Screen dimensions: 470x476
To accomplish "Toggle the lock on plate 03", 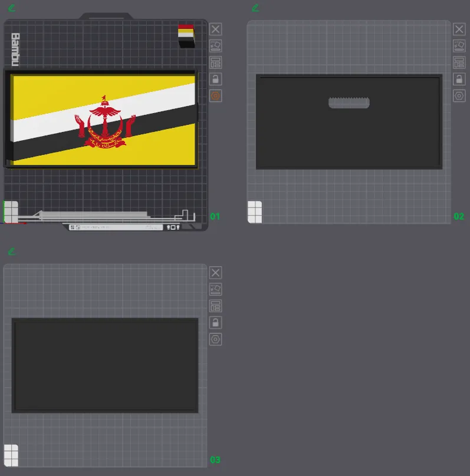I will [x=215, y=323].
